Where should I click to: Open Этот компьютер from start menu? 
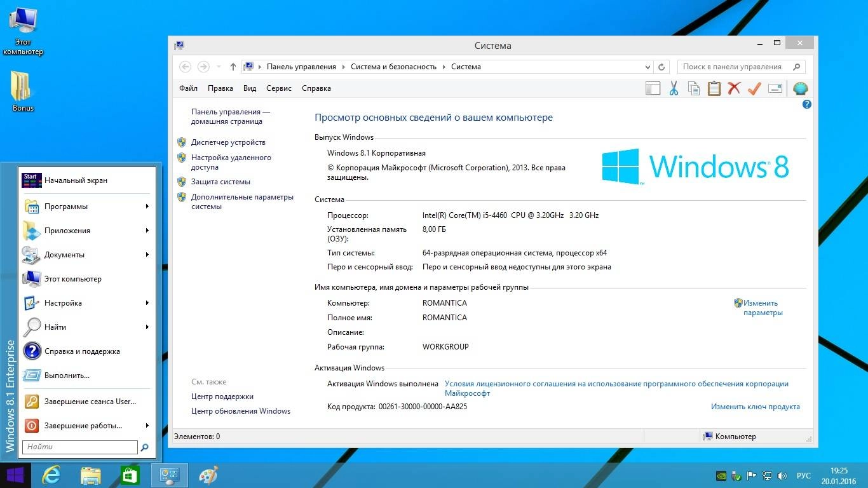point(88,279)
